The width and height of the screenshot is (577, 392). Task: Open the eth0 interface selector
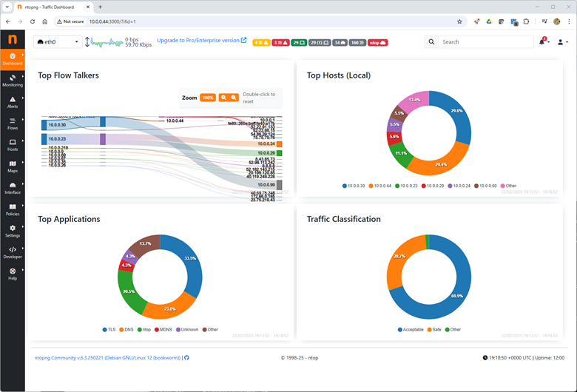coord(58,42)
